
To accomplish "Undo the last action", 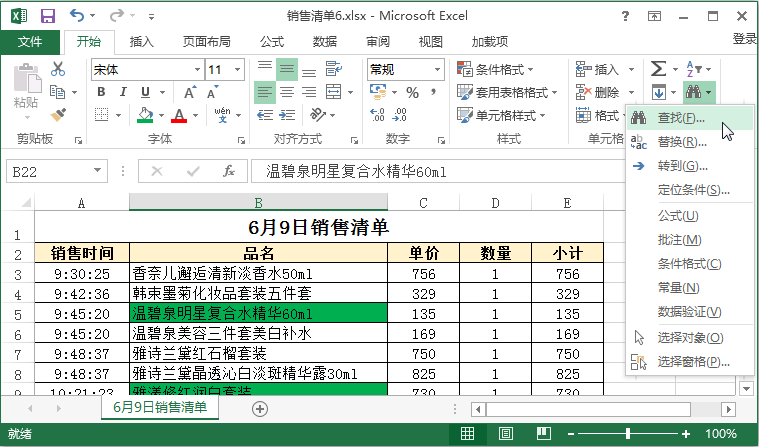I will click(x=77, y=15).
